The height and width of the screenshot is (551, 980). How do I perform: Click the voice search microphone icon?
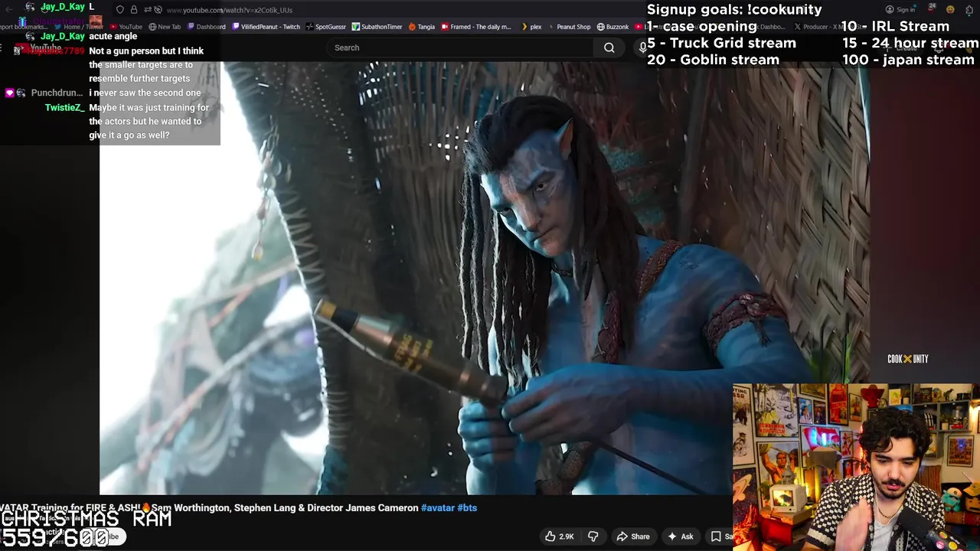642,47
